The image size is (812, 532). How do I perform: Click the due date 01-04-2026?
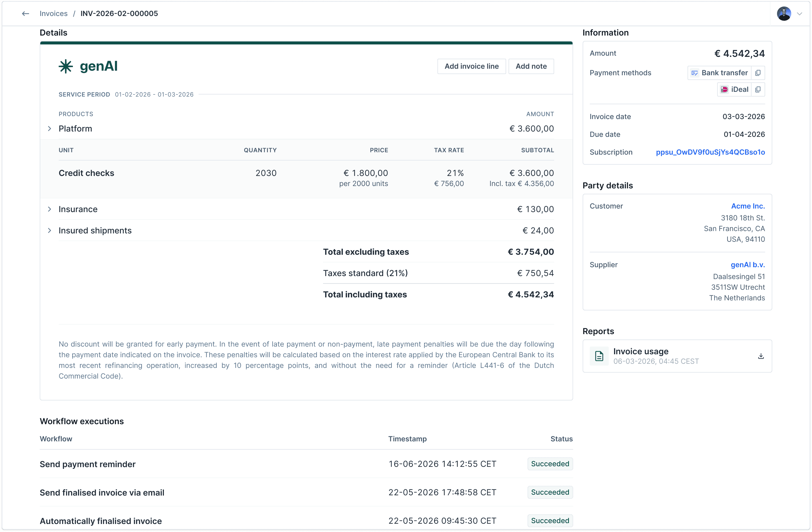coord(744,134)
